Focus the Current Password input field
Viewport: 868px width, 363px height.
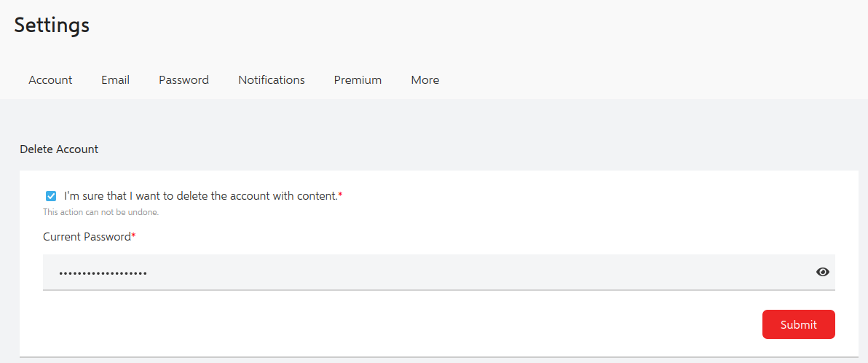(438, 272)
